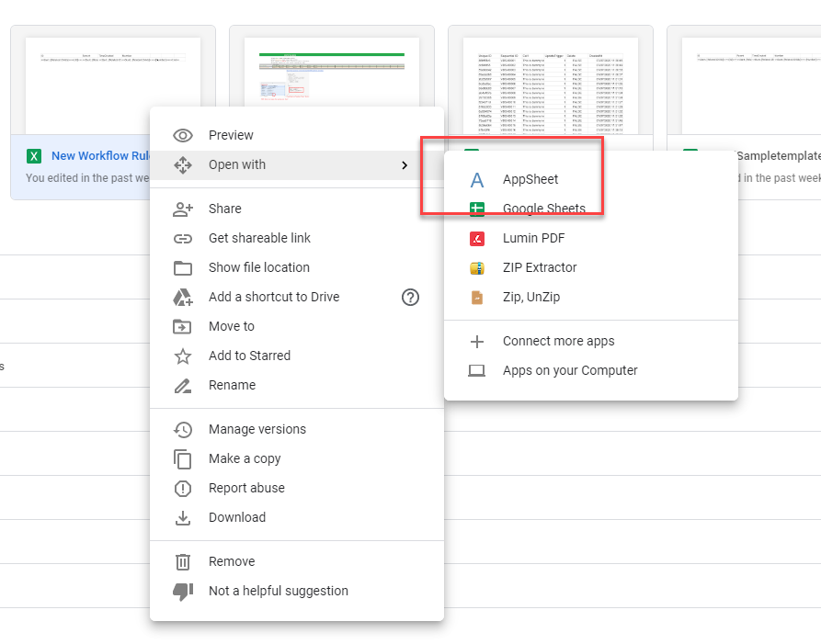Viewport: 821px width, 644px height.
Task: Click the Apps on your Computer laptop icon
Action: point(477,371)
